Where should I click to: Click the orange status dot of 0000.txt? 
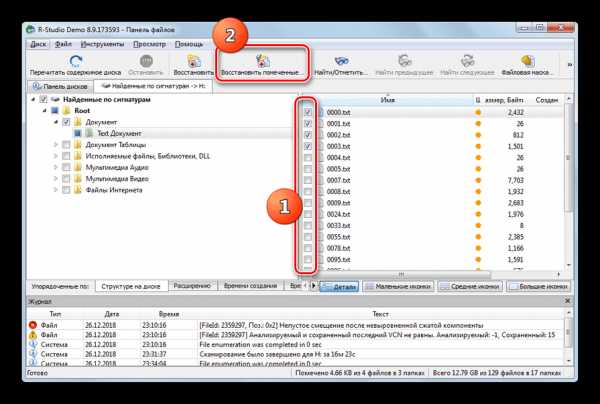[x=478, y=112]
